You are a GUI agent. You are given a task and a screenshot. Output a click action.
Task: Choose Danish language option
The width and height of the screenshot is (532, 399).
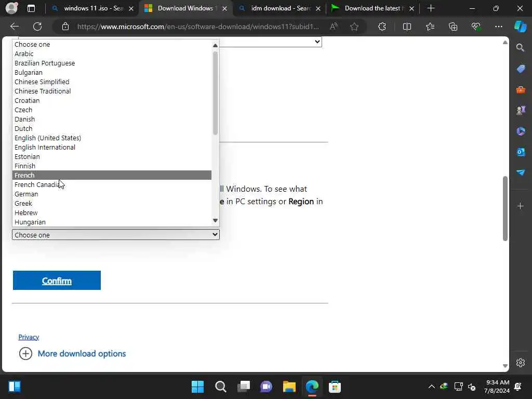coord(112,119)
